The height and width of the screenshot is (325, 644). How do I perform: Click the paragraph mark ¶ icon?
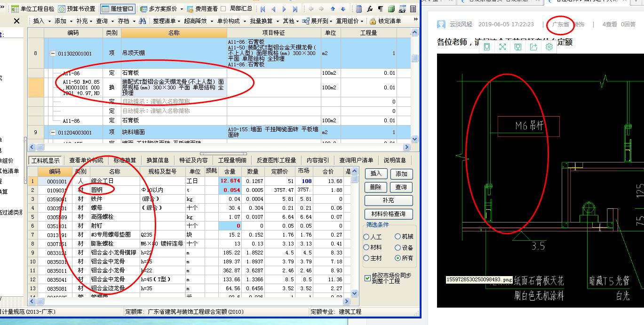380,9
